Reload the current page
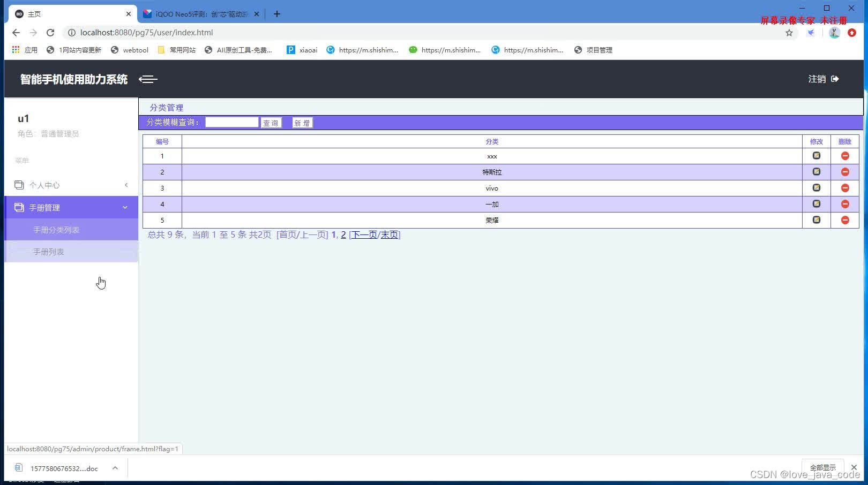 tap(50, 33)
